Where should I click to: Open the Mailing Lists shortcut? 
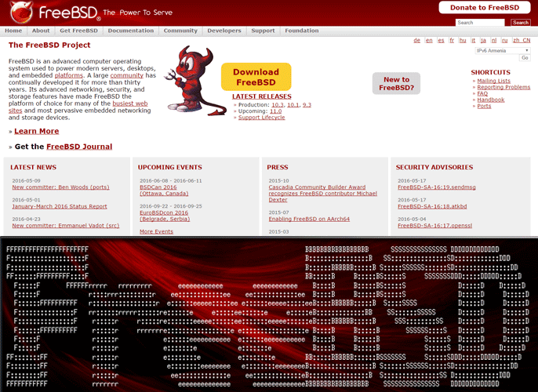(x=493, y=81)
